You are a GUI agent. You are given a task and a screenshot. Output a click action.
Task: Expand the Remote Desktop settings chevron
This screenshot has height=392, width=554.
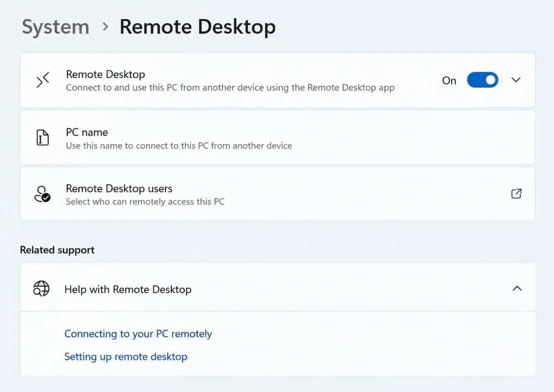tap(516, 80)
